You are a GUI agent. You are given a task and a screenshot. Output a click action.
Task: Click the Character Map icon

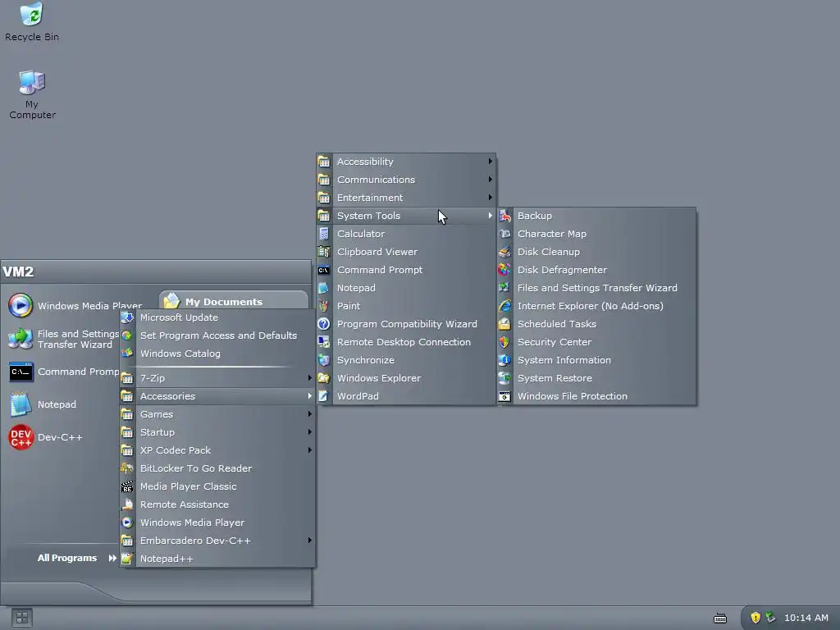[x=504, y=234]
